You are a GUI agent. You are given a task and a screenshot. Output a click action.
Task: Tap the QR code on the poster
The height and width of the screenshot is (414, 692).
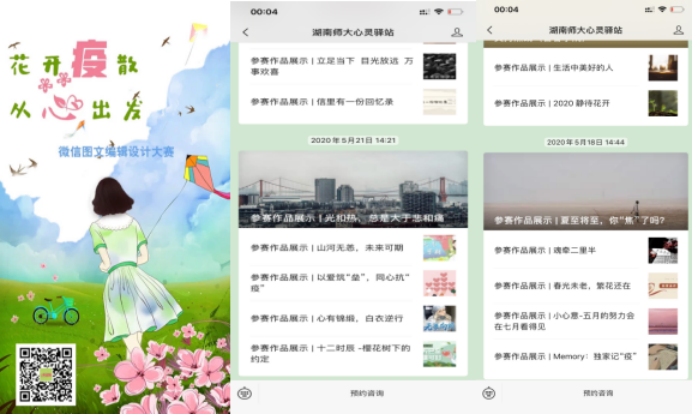45,374
